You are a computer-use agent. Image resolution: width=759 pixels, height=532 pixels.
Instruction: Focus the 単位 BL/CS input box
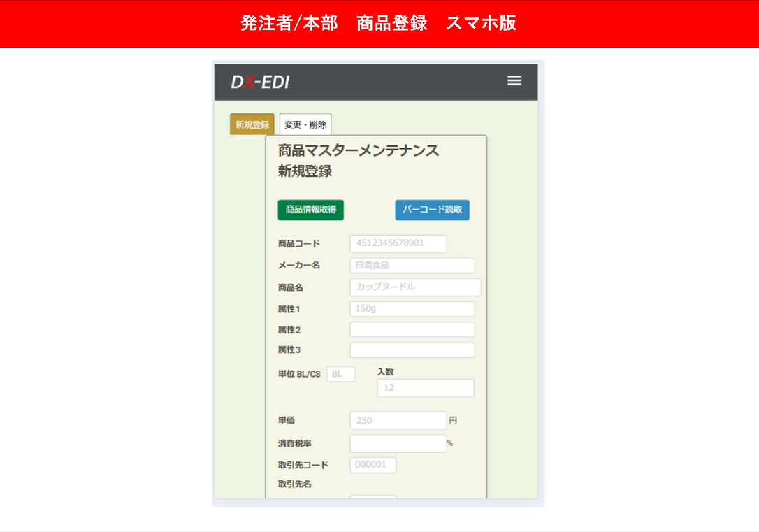pos(341,374)
